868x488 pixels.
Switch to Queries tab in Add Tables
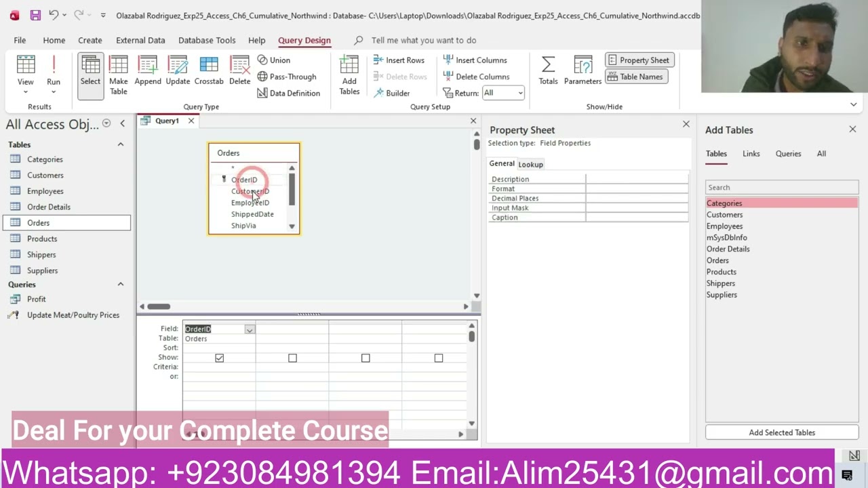(x=788, y=154)
